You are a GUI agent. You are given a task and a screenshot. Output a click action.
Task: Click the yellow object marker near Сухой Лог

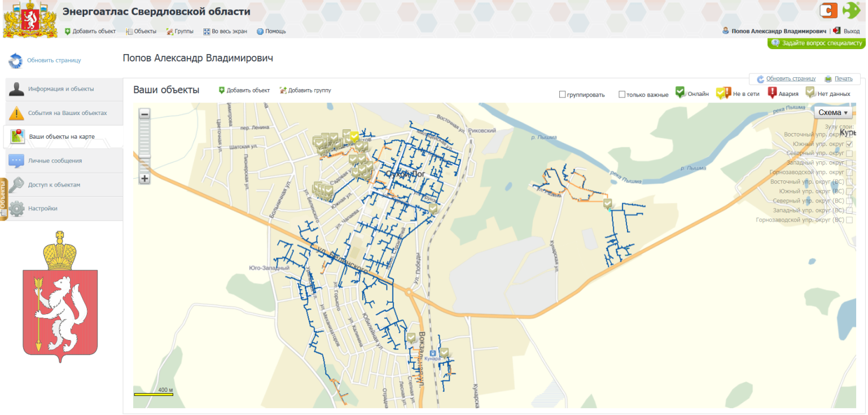coord(354,136)
